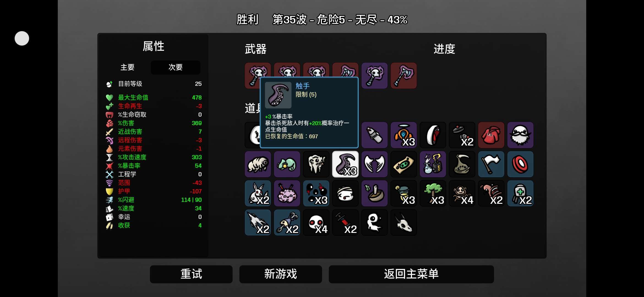Select the bearded old man head item
The width and height of the screenshot is (644, 297).
(x=520, y=135)
